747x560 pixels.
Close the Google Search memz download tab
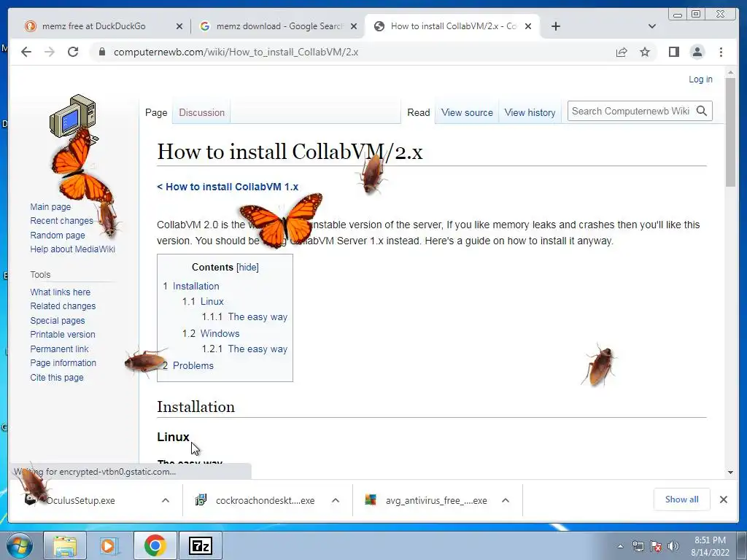354,26
